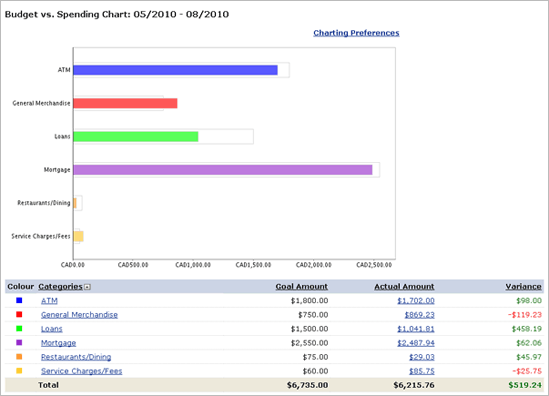Click Mortgage actual amount $2,487.94
This screenshot has height=396, width=549.
(x=416, y=343)
